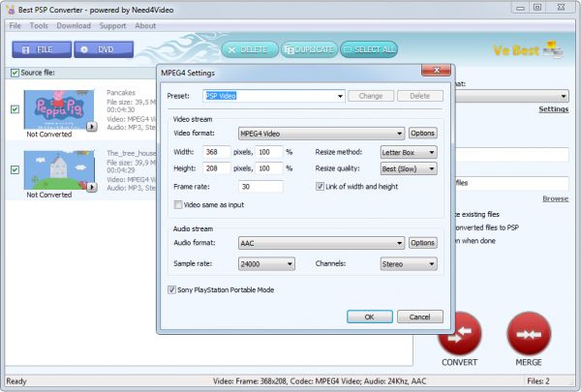The width and height of the screenshot is (581, 392).
Task: Toggle Link of width and height
Action: [321, 186]
